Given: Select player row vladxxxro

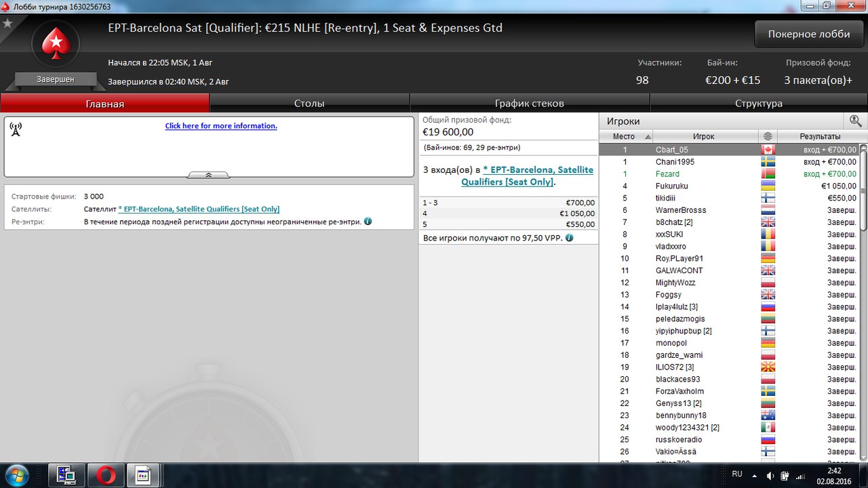Looking at the screenshot, I should [x=729, y=247].
